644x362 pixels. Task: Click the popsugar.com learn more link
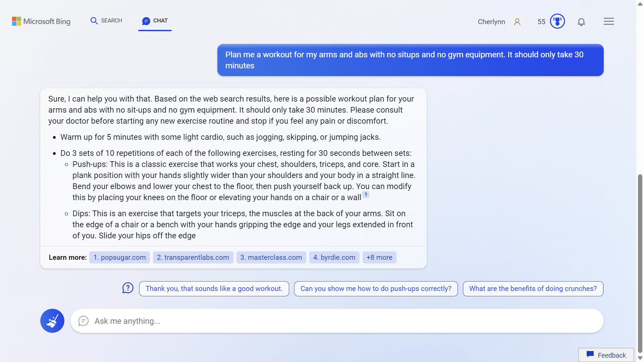[119, 257]
